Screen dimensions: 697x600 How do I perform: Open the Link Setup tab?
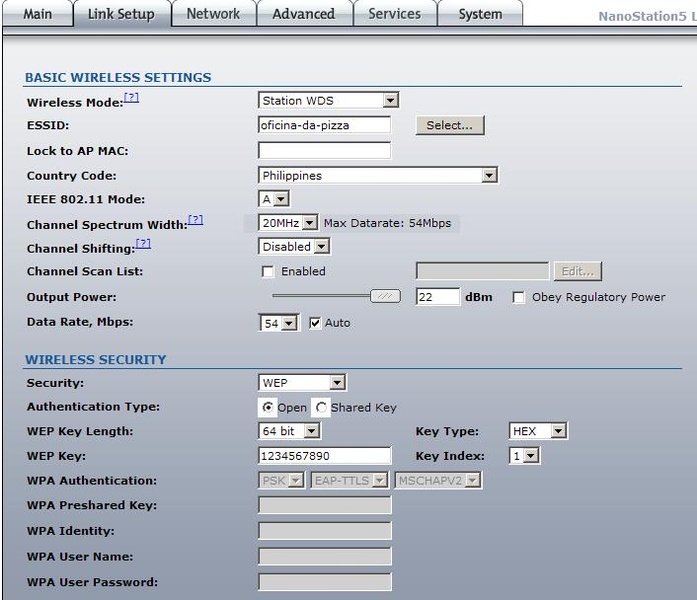(121, 14)
